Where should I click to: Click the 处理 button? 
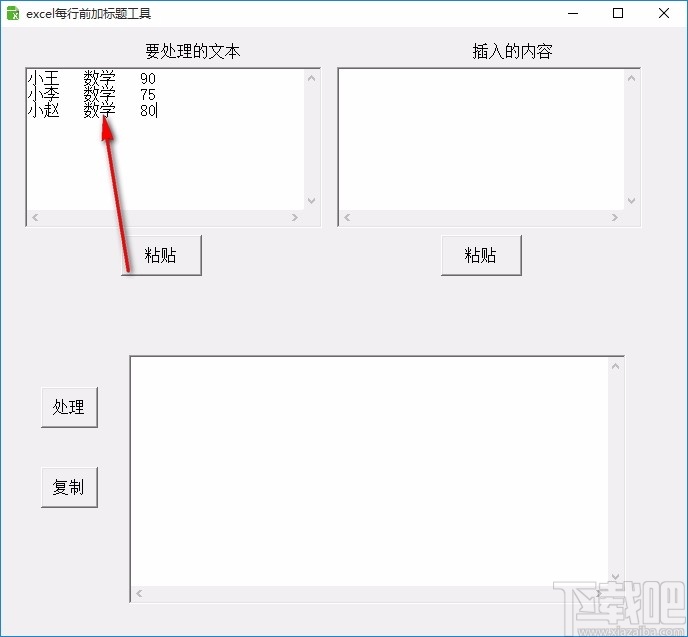point(69,407)
